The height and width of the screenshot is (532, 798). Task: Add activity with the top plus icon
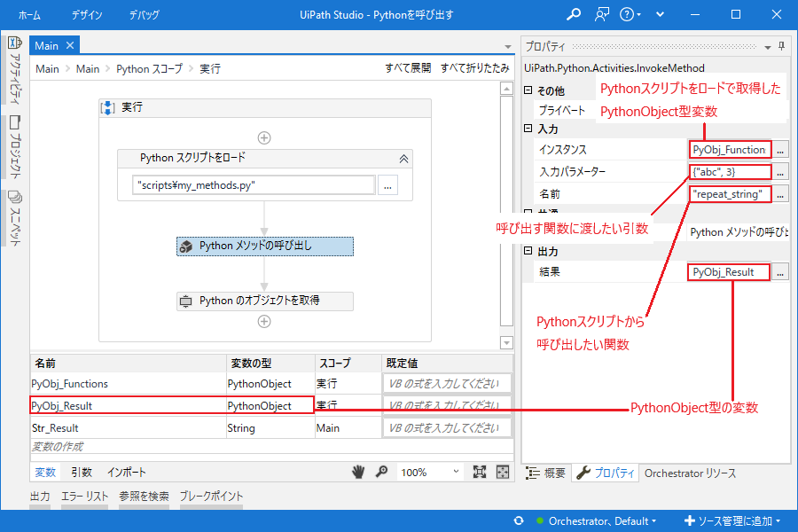pos(264,137)
